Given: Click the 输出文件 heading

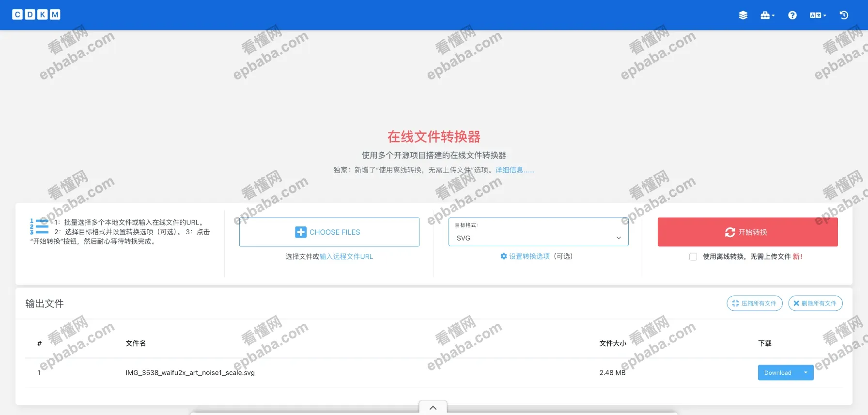Looking at the screenshot, I should coord(45,303).
